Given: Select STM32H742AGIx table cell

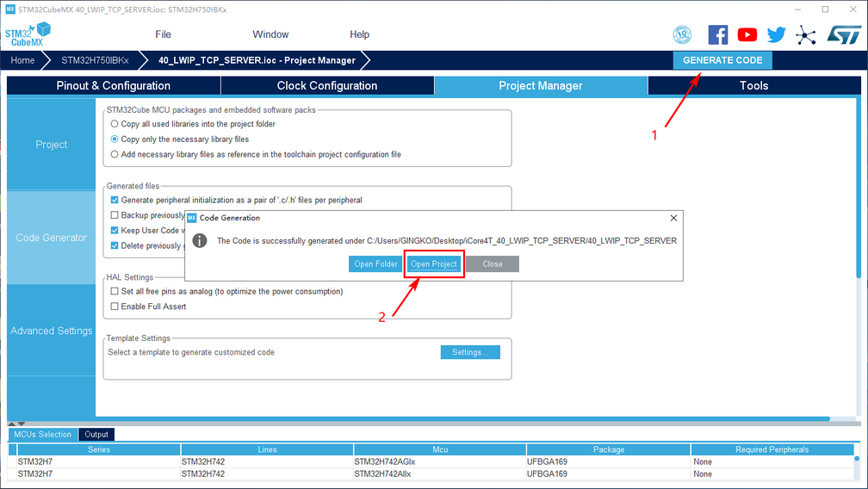Looking at the screenshot, I should pos(440,461).
